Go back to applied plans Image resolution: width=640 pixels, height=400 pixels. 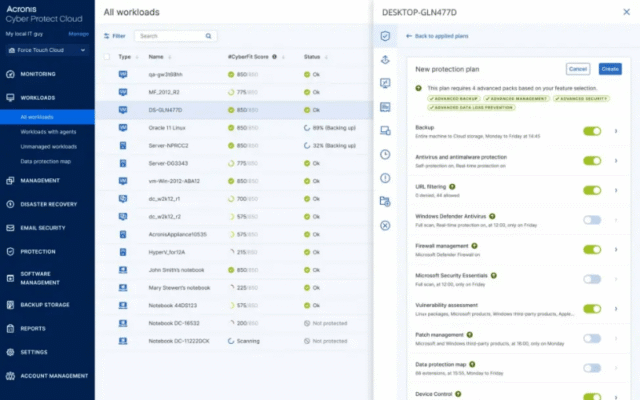tap(437, 36)
